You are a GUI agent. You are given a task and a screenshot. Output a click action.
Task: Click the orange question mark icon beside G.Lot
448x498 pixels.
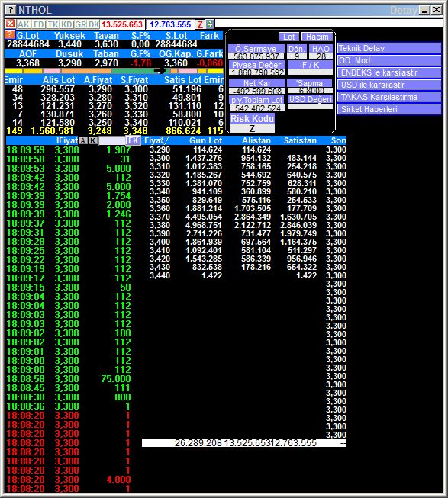tap(10, 34)
